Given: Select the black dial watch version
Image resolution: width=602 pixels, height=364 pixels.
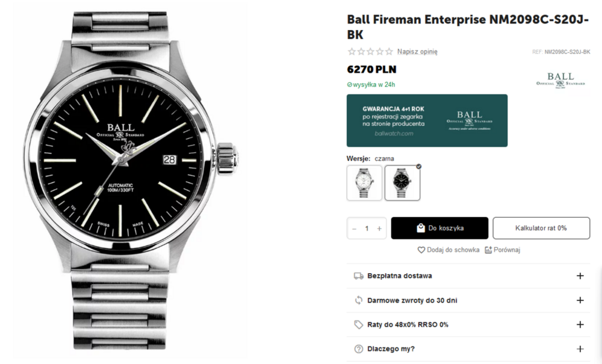Looking at the screenshot, I should tap(402, 183).
